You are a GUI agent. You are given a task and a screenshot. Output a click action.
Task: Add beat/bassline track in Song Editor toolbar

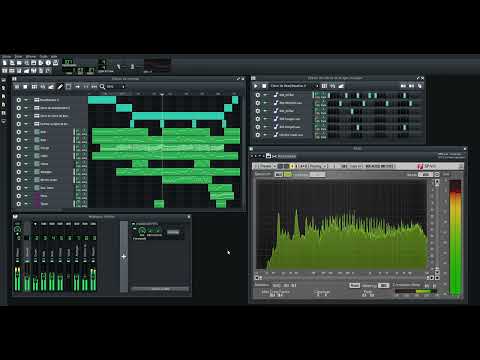(x=34, y=87)
